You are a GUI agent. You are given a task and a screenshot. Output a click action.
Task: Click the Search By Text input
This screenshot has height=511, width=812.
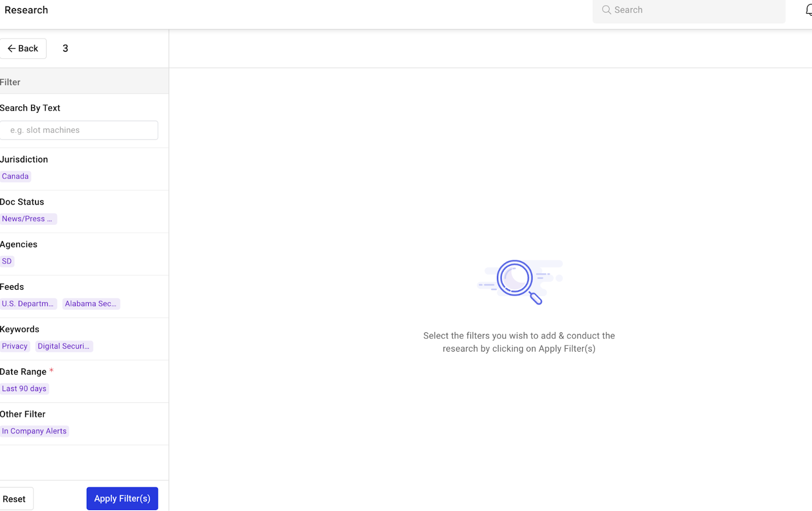[79, 130]
